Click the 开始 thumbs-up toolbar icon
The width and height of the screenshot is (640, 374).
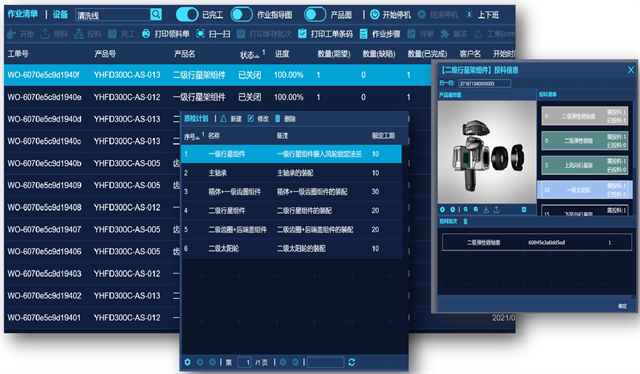coord(11,34)
